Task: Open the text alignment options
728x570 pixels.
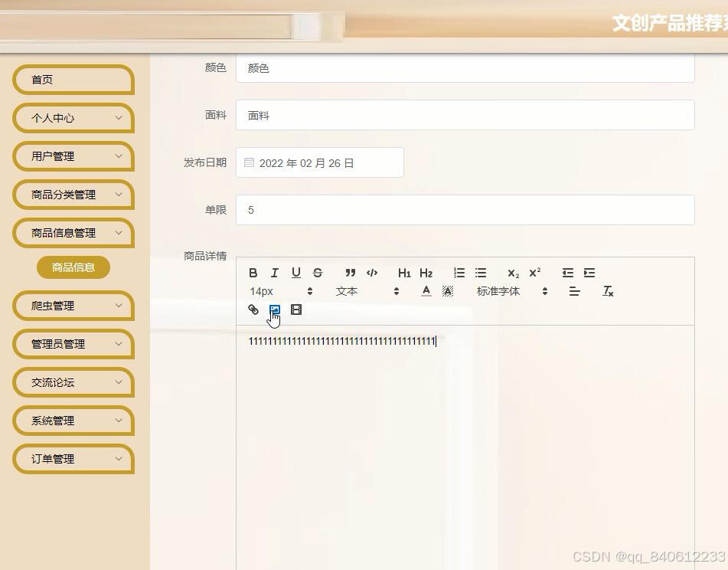Action: pyautogui.click(x=574, y=291)
